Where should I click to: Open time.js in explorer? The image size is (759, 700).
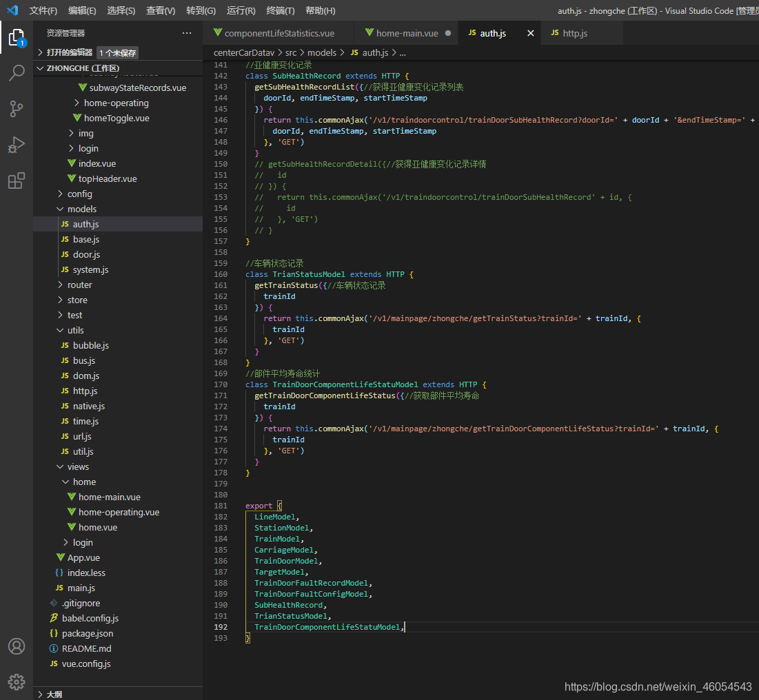(x=85, y=422)
